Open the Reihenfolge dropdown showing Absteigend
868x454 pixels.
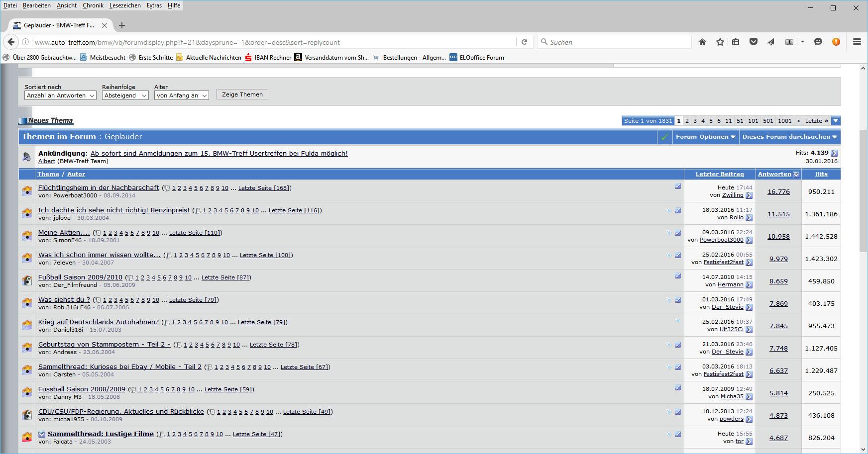[125, 95]
